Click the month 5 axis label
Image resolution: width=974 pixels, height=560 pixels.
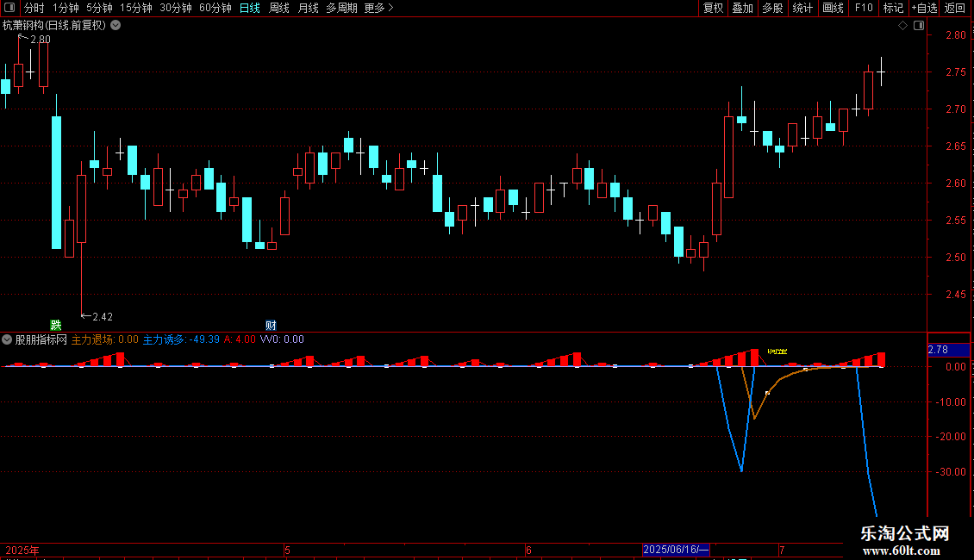click(x=287, y=550)
